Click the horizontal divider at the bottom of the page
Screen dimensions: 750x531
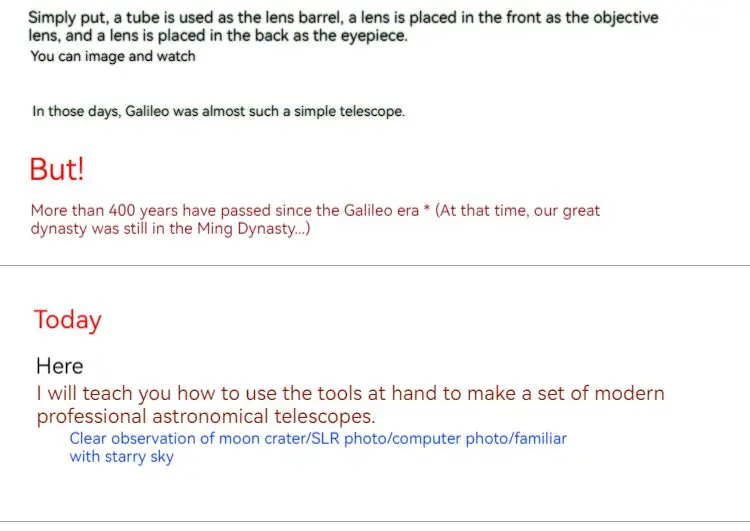(x=375, y=521)
